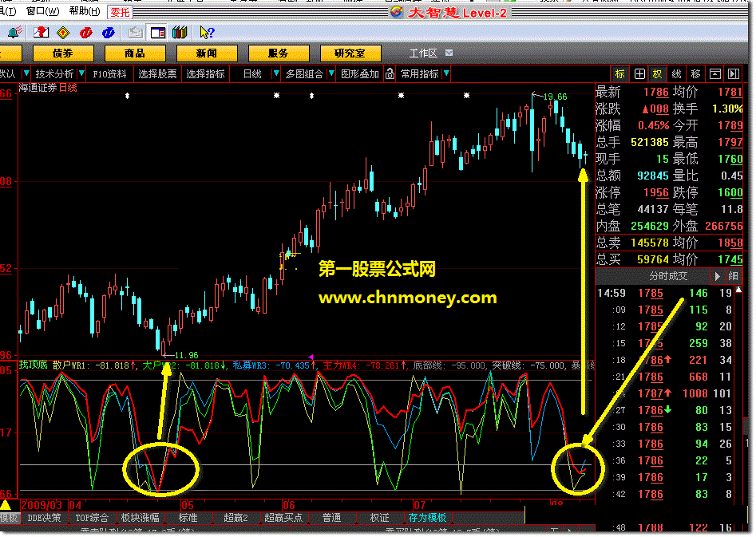
Task: Switch to the 标准 tab
Action: coord(188,518)
